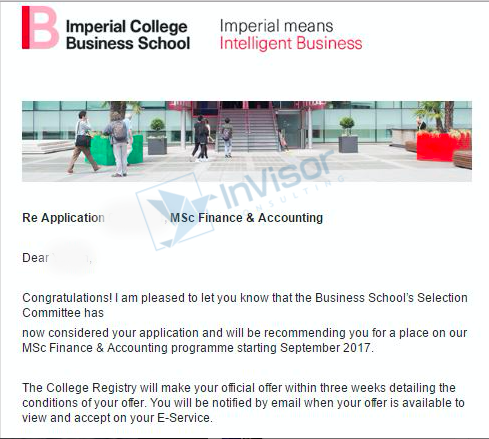Screen dimensions: 489x439
Task: Click the September 2017 start date text
Action: coord(327,348)
